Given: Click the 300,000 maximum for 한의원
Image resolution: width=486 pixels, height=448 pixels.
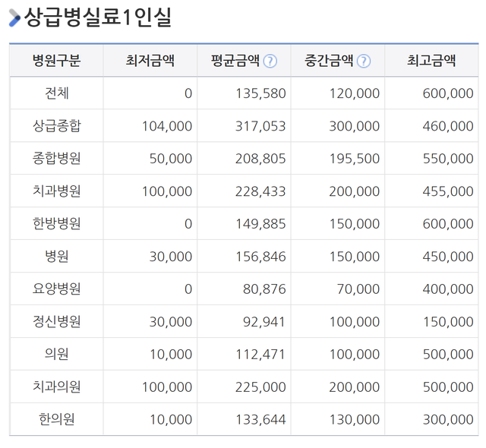Looking at the screenshot, I should coord(448,420).
